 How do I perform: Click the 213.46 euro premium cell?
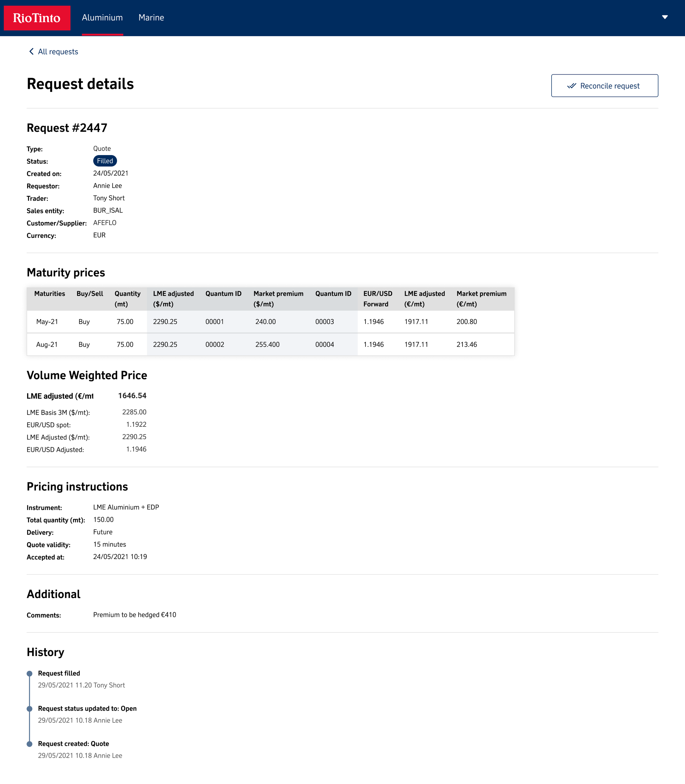466,344
